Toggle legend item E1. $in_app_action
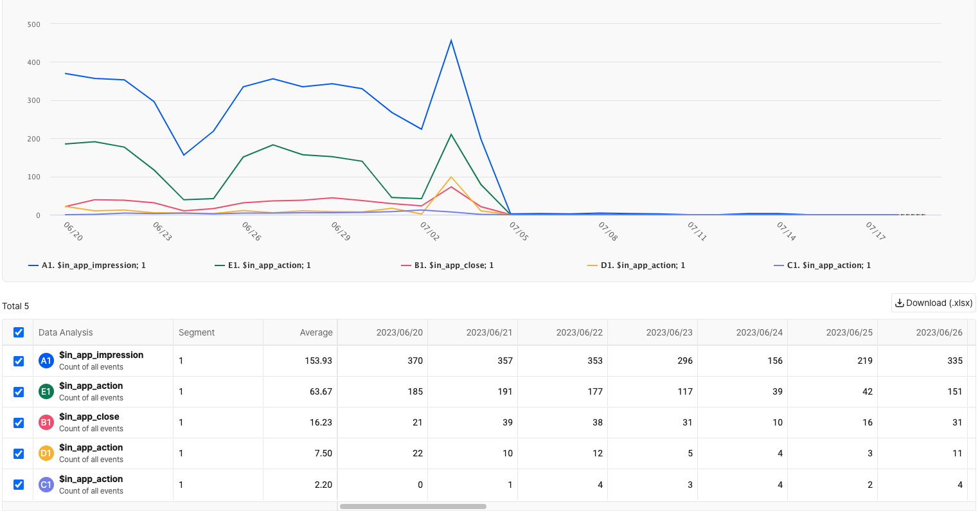 pyautogui.click(x=263, y=265)
